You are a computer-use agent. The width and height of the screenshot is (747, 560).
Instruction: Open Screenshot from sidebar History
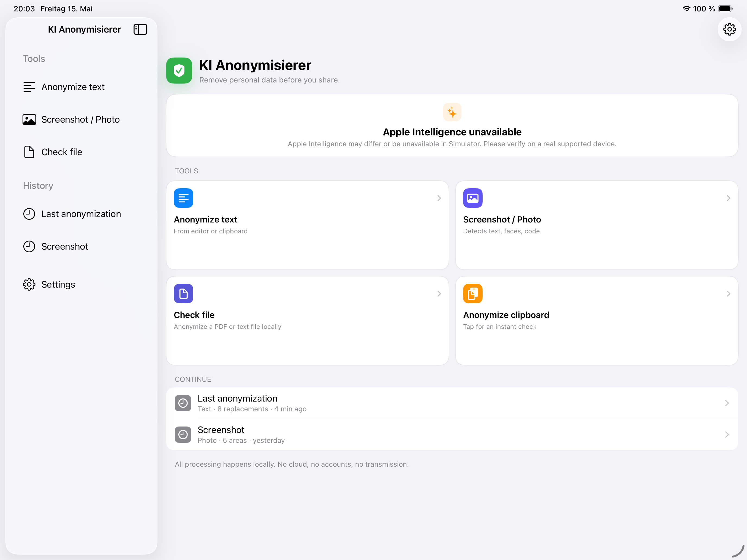(81, 246)
